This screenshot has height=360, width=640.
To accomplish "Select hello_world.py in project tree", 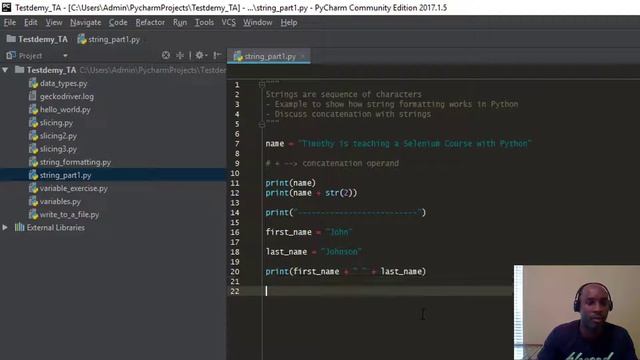I will point(65,109).
